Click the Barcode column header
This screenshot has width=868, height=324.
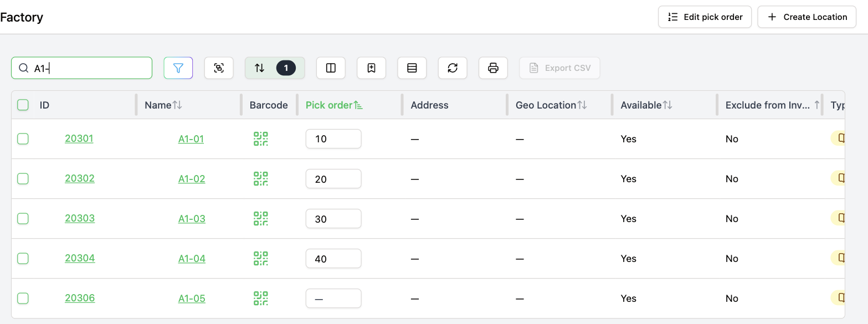point(269,105)
